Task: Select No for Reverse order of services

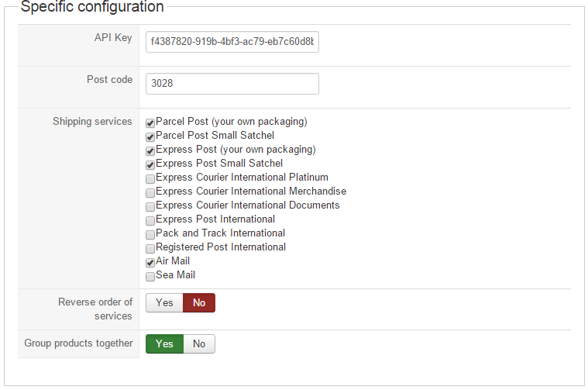Action: [199, 302]
